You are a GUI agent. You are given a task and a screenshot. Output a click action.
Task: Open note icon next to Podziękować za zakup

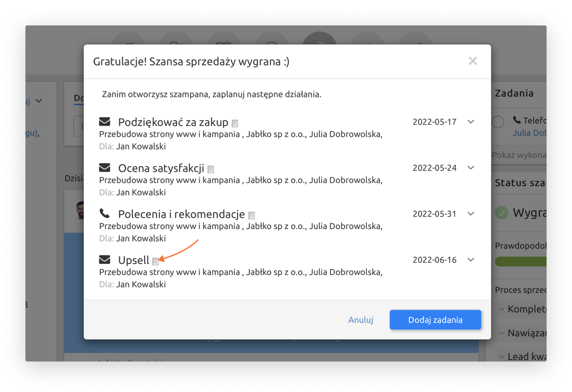point(235,123)
